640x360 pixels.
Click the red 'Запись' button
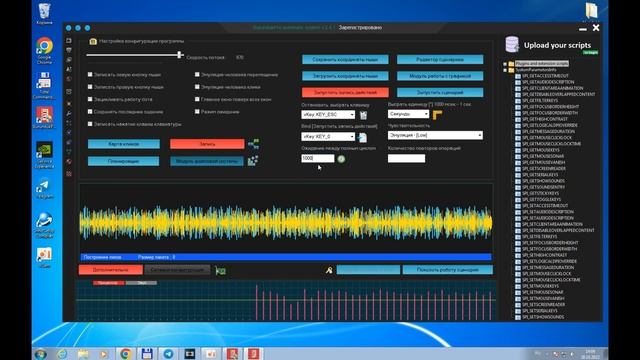(207, 144)
